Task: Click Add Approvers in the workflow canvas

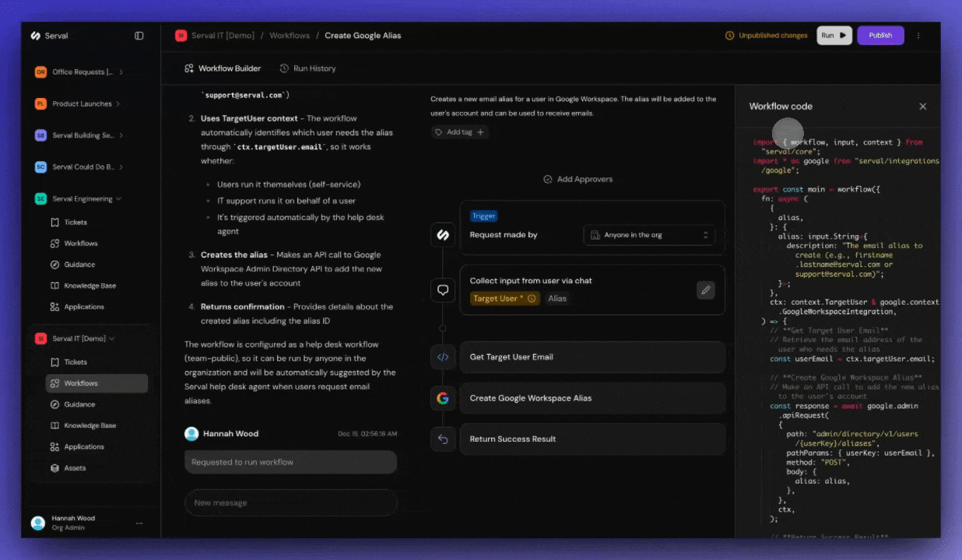Action: 578,179
